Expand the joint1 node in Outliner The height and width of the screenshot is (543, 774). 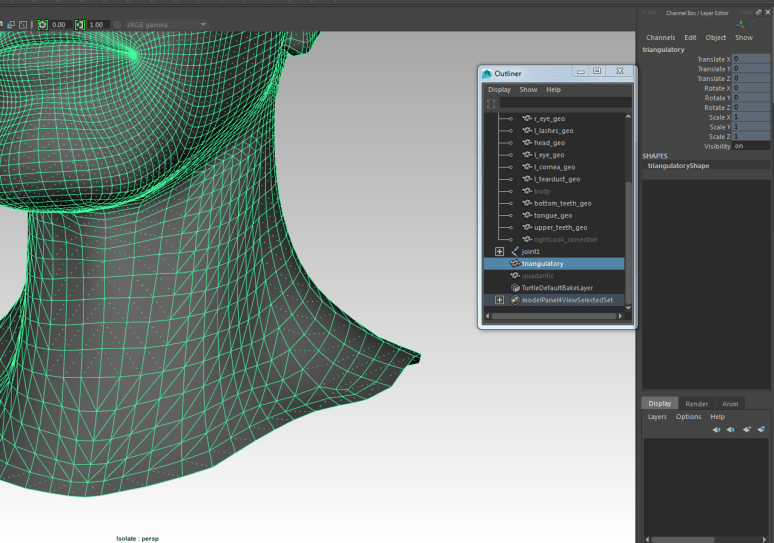499,251
